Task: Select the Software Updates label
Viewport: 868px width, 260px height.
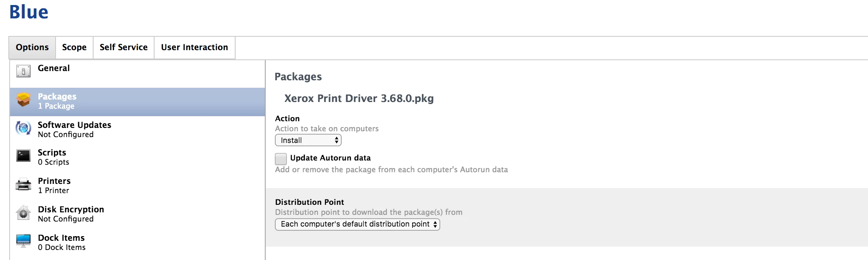Action: [x=75, y=125]
